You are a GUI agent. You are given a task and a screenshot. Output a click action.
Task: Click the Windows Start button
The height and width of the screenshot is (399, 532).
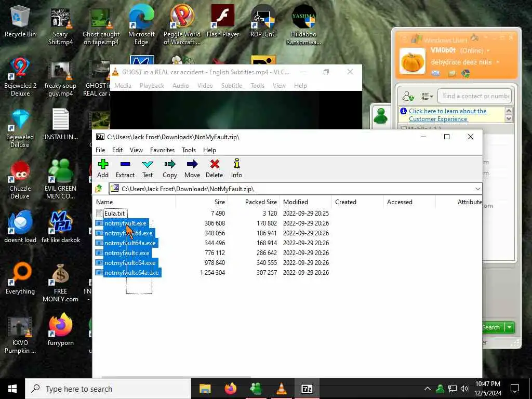tap(12, 389)
